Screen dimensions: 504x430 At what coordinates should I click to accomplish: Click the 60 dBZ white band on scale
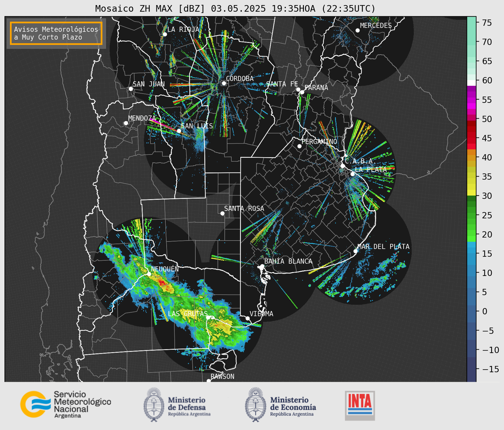click(x=471, y=83)
